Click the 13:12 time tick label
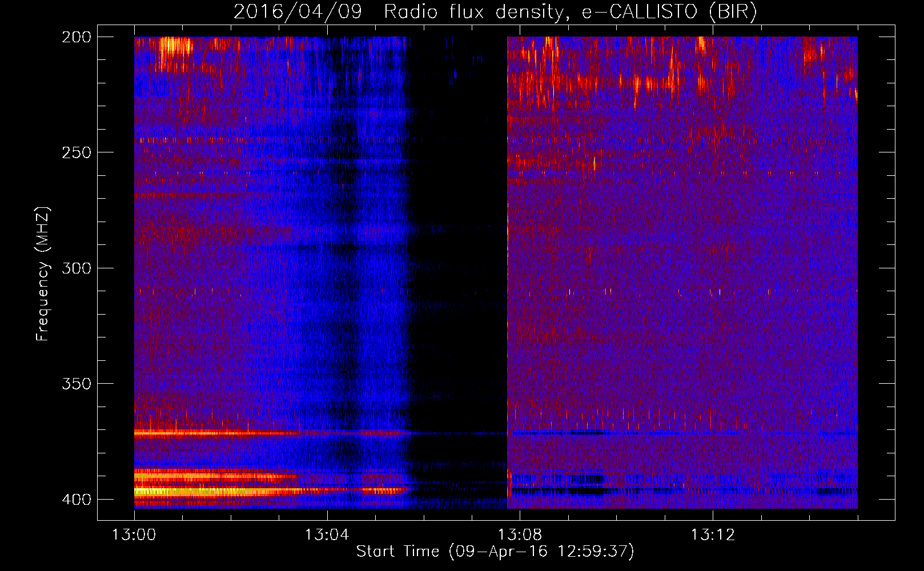The height and width of the screenshot is (571, 924). pos(713,535)
